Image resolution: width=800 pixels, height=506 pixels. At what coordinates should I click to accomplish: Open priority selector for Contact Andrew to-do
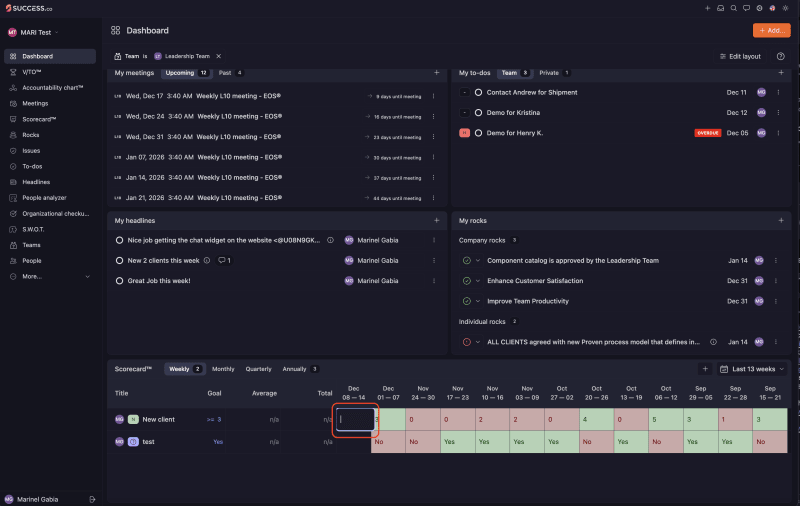464,92
